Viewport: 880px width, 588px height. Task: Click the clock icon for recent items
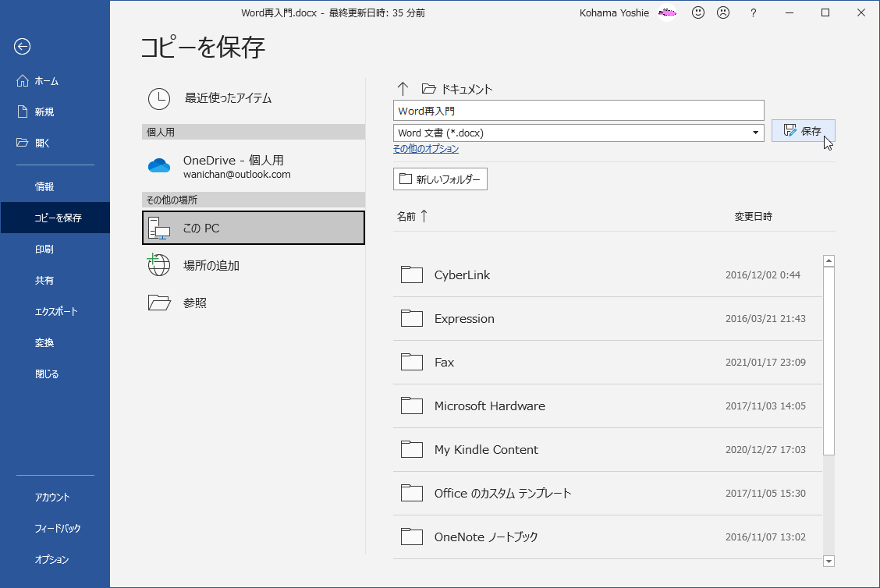pos(159,99)
